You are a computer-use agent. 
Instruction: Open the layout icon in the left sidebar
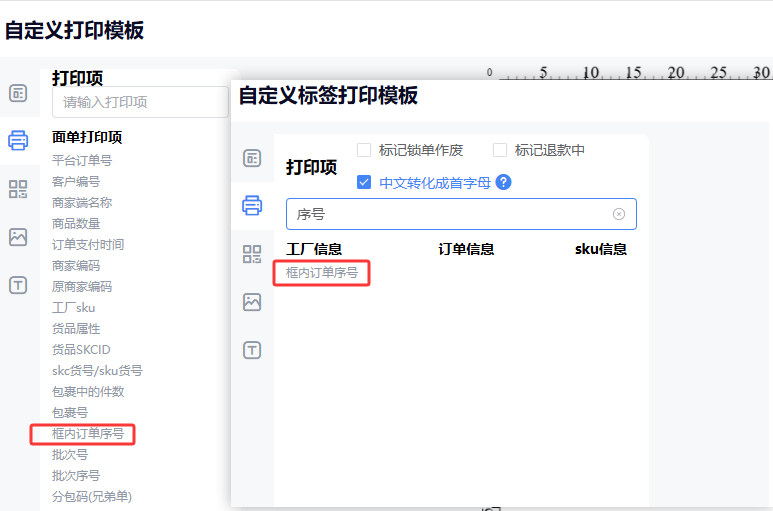(18, 93)
